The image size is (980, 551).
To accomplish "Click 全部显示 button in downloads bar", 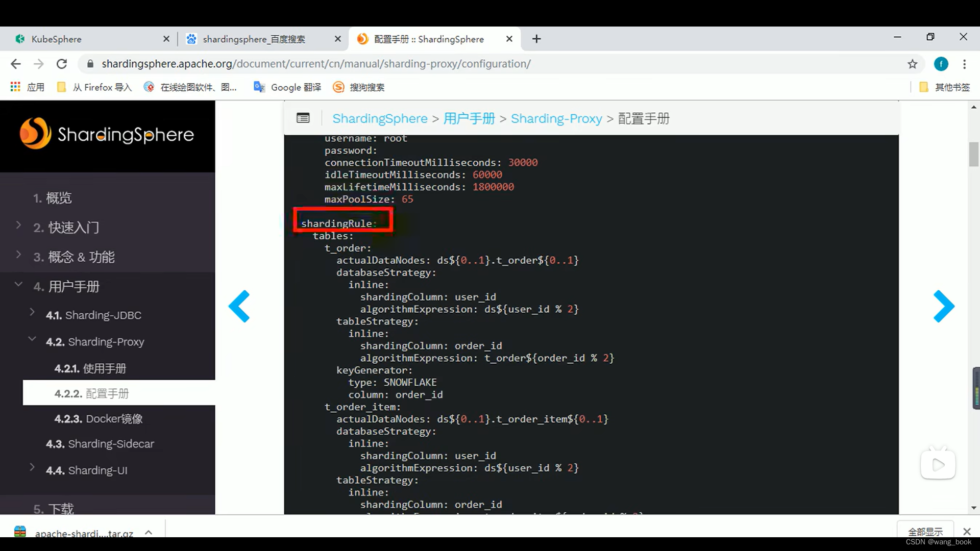I will [x=925, y=531].
